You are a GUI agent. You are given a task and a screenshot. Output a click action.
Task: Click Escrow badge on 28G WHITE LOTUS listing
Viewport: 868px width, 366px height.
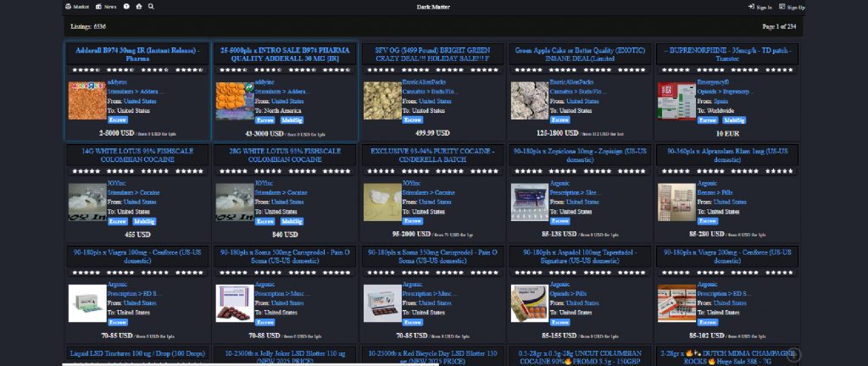(x=265, y=221)
